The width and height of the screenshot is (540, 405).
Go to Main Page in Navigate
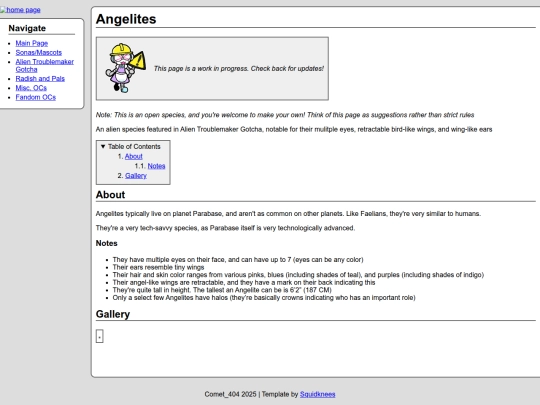point(32,43)
